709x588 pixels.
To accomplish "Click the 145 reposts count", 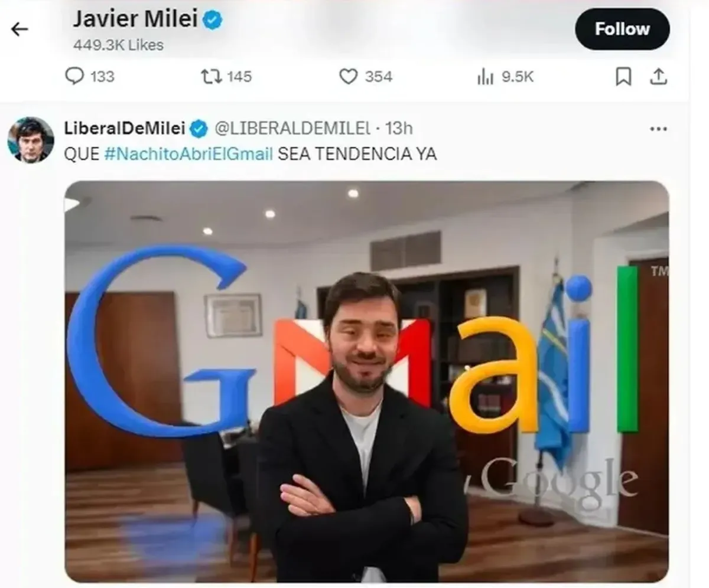I will coord(239,77).
